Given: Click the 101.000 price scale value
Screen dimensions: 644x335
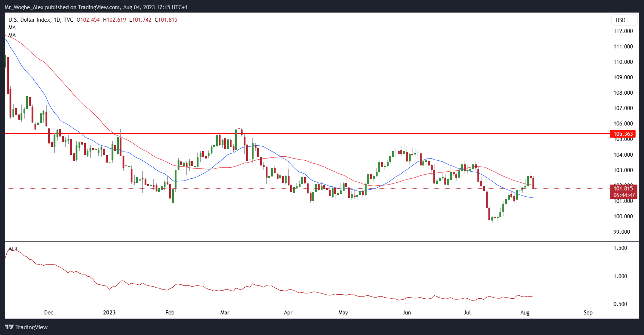Looking at the screenshot, I should click(623, 201).
